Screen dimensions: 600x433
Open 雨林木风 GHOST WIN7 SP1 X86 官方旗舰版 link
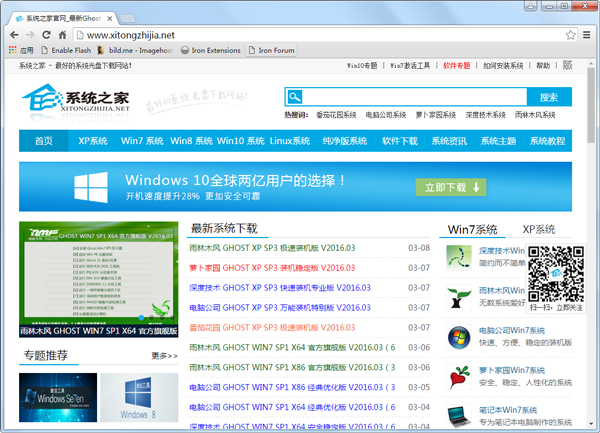pyautogui.click(x=292, y=367)
